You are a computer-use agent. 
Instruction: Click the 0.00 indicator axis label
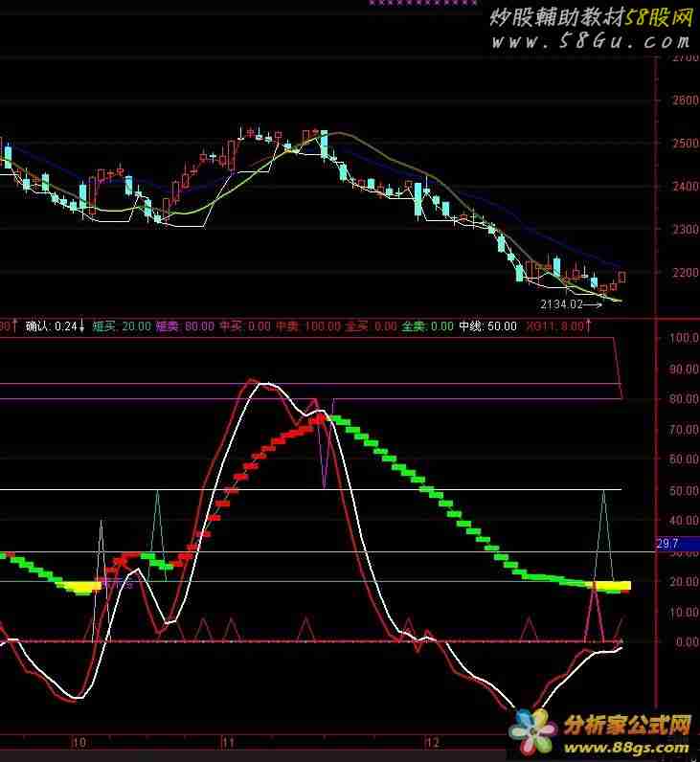click(x=687, y=642)
